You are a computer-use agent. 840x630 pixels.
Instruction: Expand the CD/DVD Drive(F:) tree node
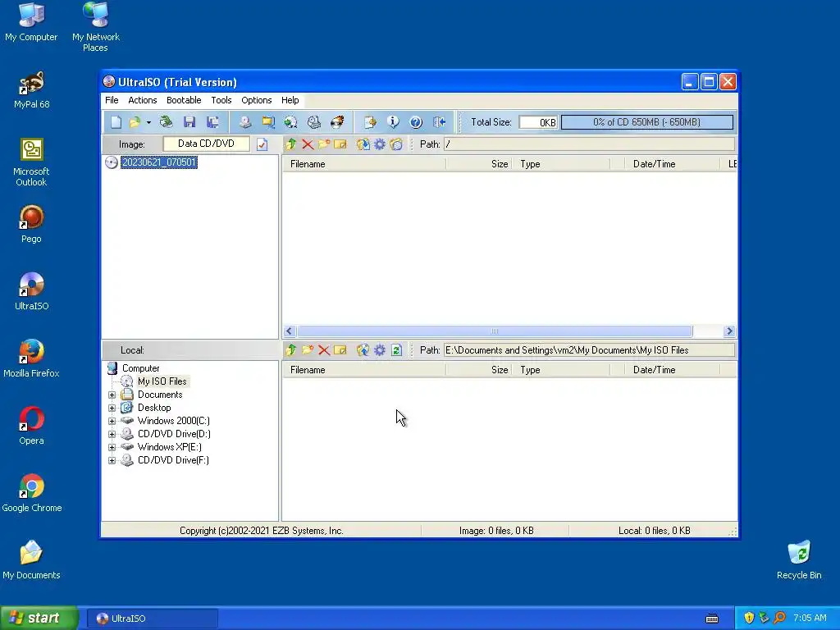(112, 460)
